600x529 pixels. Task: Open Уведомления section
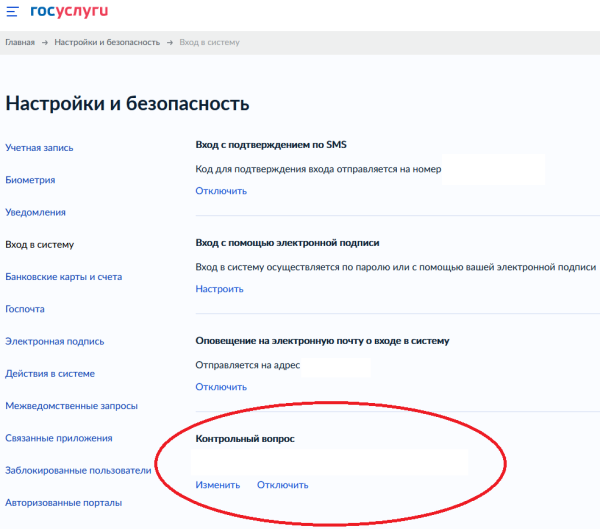coord(35,212)
